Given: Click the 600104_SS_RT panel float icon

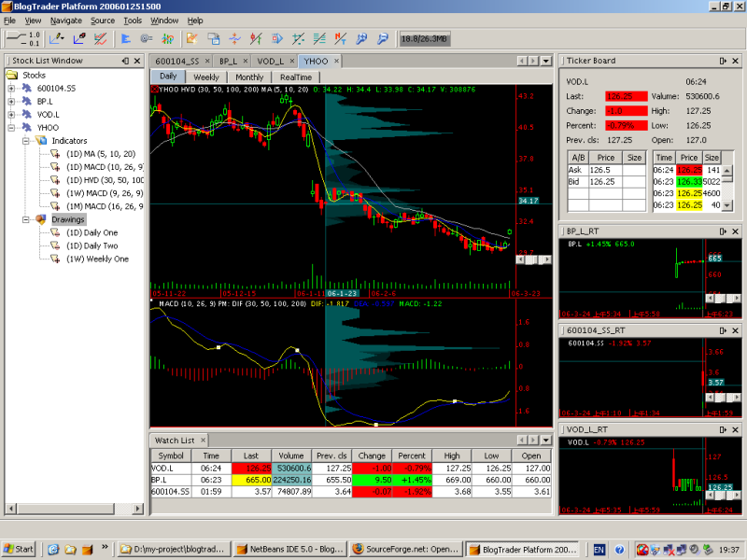Looking at the screenshot, I should (723, 330).
